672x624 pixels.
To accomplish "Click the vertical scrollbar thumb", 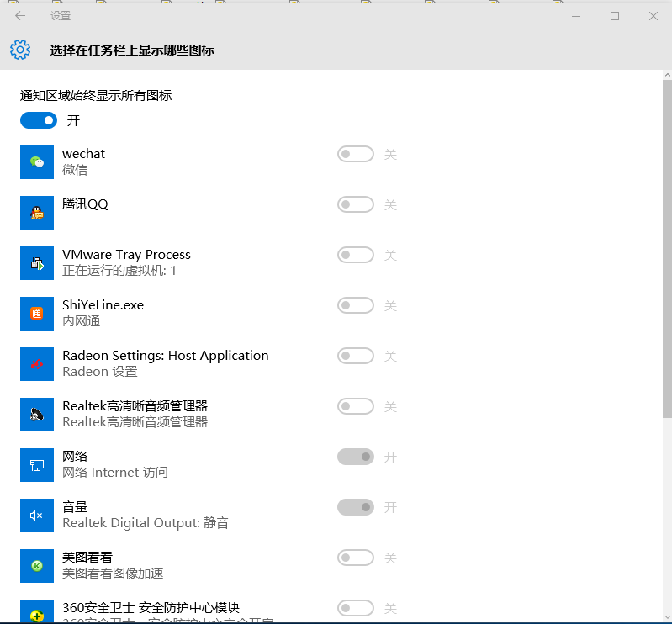I will pyautogui.click(x=667, y=249).
